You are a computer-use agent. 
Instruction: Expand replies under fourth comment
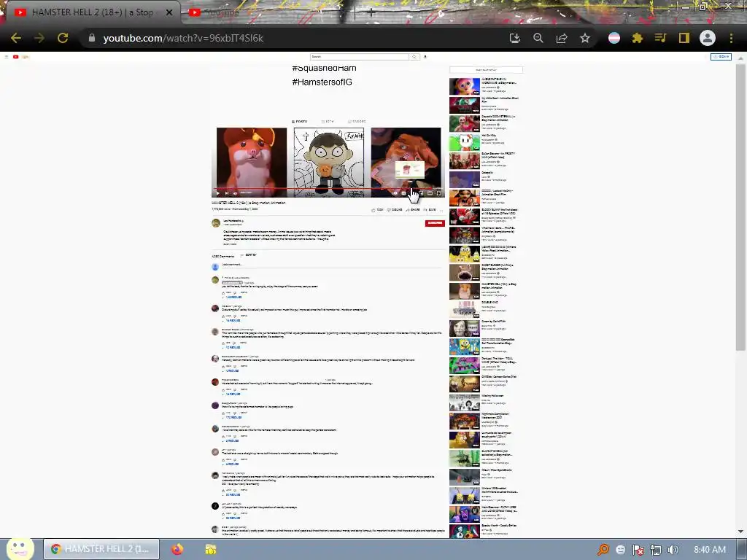231,370
